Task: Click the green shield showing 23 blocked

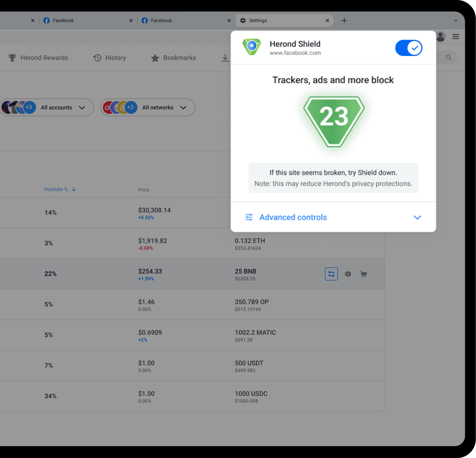Action: tap(334, 122)
